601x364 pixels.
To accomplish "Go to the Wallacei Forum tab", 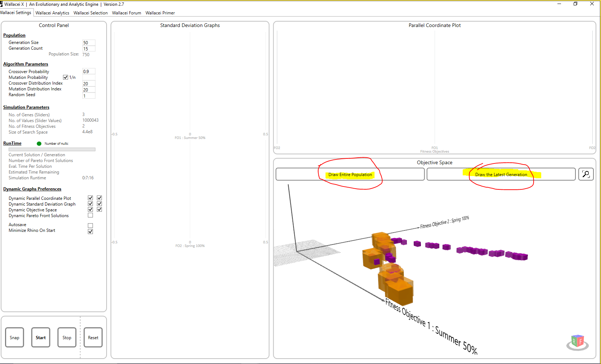I will pos(126,13).
